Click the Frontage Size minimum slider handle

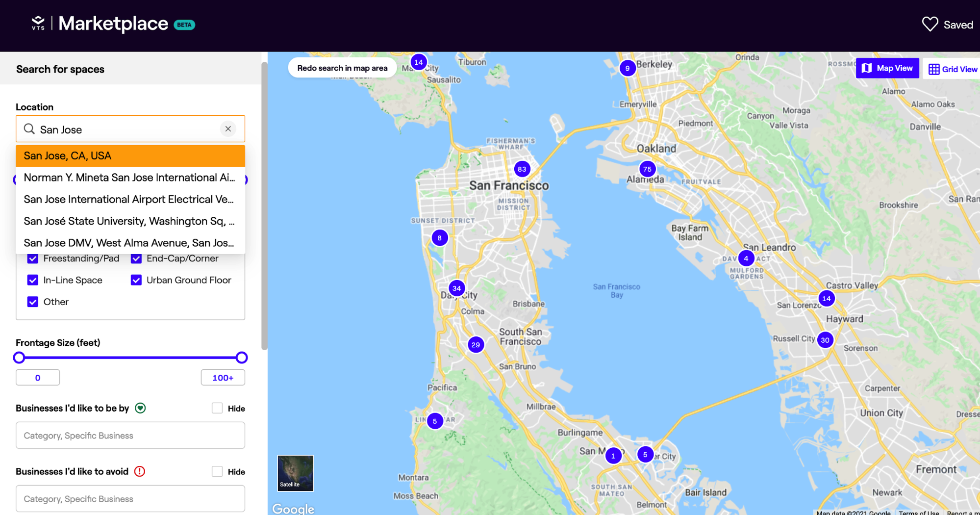19,358
